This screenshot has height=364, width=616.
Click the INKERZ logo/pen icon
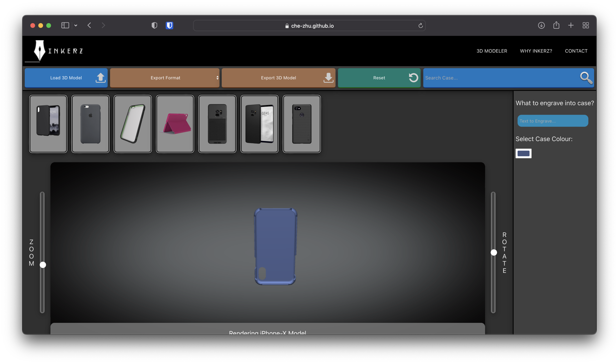(x=38, y=51)
